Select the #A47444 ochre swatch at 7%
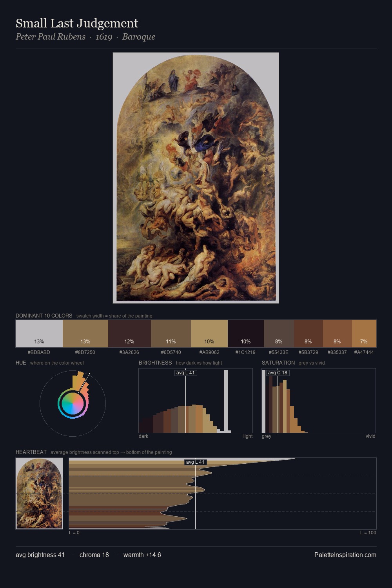 (364, 334)
